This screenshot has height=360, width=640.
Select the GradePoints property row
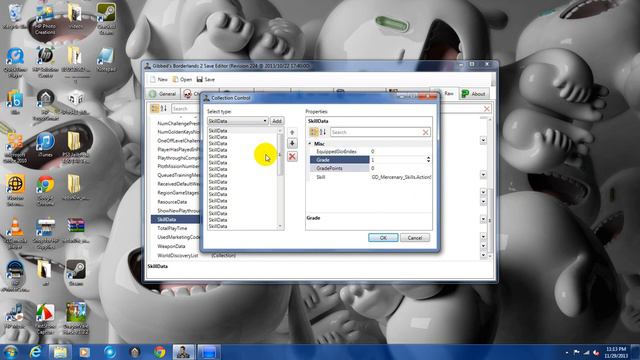[x=370, y=168]
